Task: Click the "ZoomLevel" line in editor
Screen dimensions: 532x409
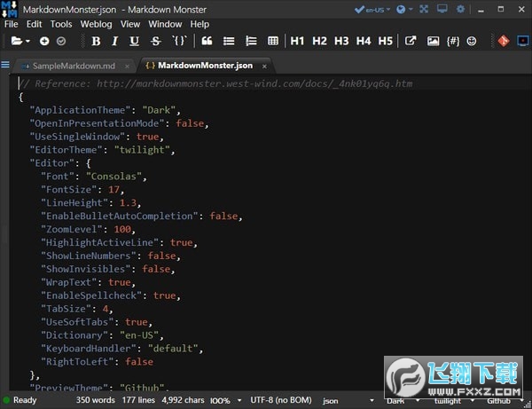Action: (88, 229)
